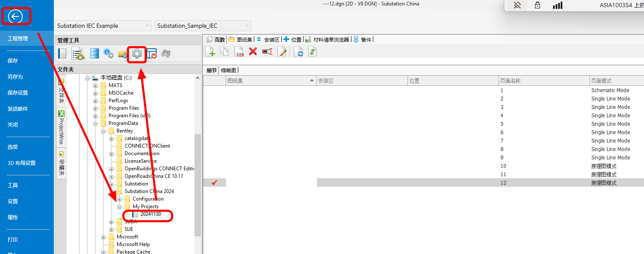
Task: Sort by the 页面名称 column header
Action: (544, 81)
